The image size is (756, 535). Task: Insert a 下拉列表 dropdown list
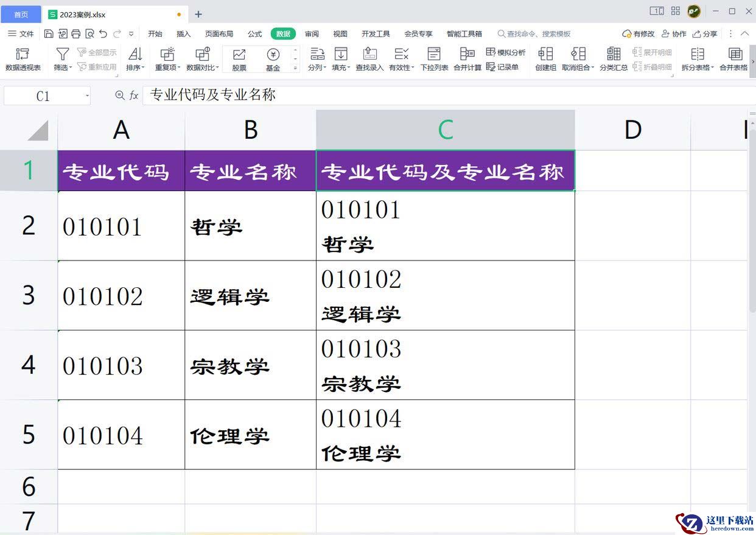pos(434,59)
